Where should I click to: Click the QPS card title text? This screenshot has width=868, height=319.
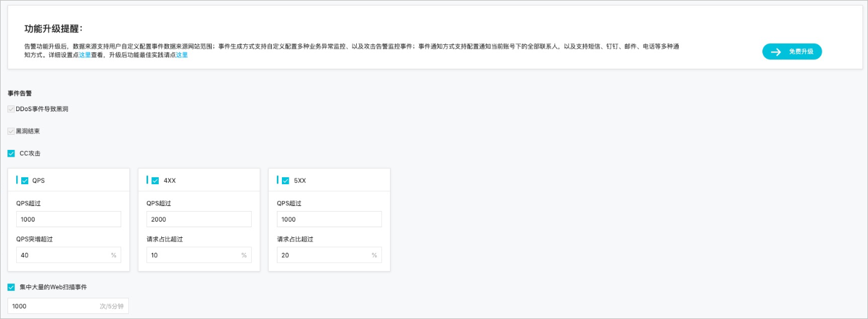pyautogui.click(x=39, y=181)
